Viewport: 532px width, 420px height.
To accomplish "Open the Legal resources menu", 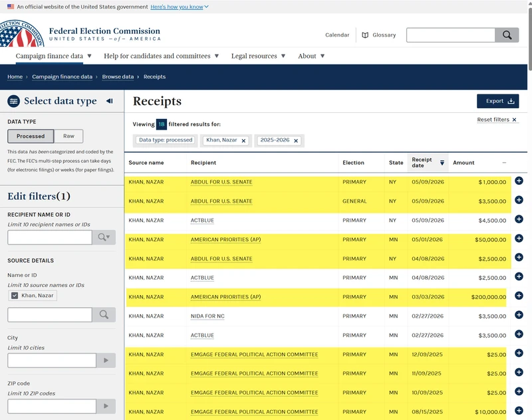I will 258,56.
